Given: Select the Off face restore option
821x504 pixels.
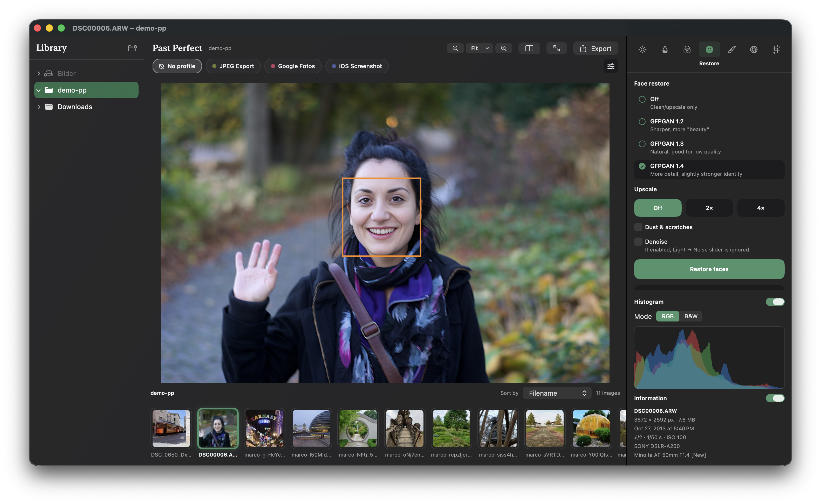Looking at the screenshot, I should pos(642,99).
